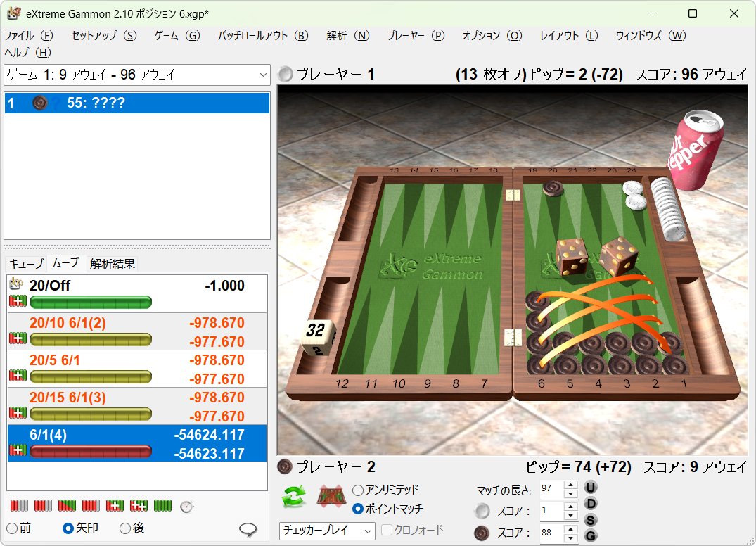Click the doubling cube showing 32
The height and width of the screenshot is (546, 756).
pos(316,336)
